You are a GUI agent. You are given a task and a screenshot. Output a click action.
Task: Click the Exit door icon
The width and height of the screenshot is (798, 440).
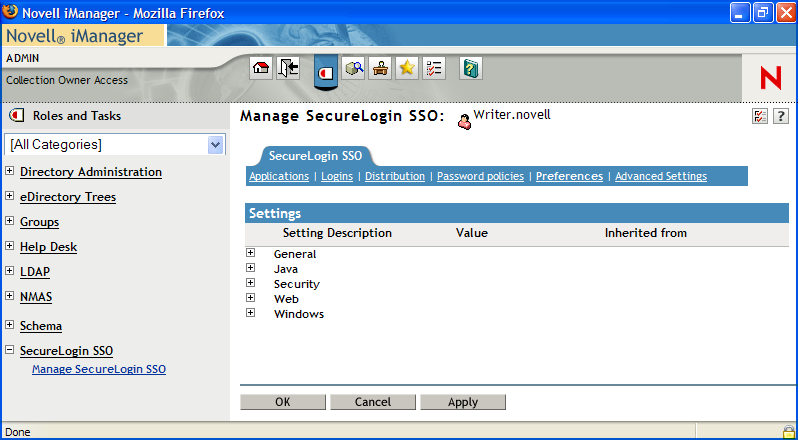[x=288, y=68]
